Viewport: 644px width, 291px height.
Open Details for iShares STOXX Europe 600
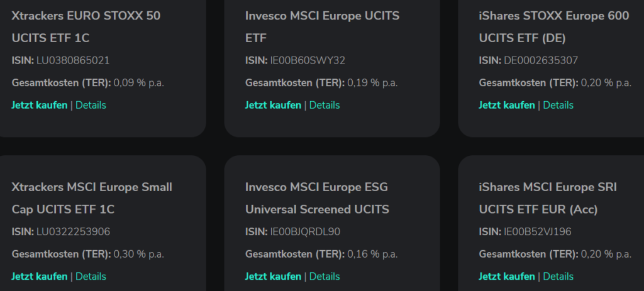pos(558,105)
